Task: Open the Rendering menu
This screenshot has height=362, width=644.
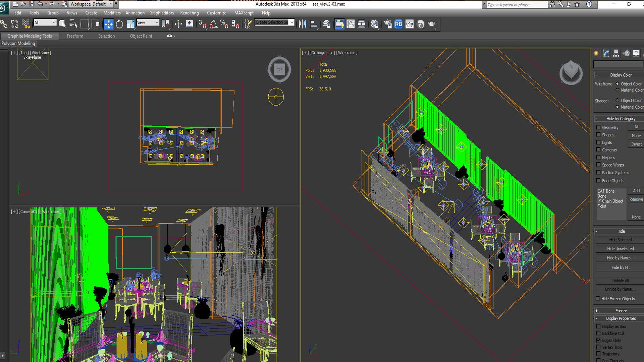Action: pos(190,13)
